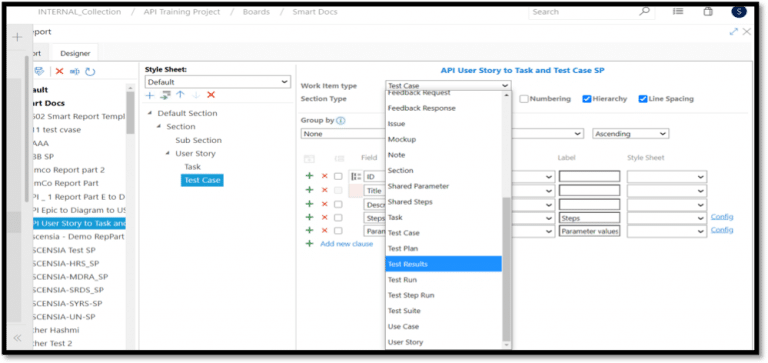Screen dimensions: 768x363
Task: Refresh the report part list
Action: pos(90,72)
